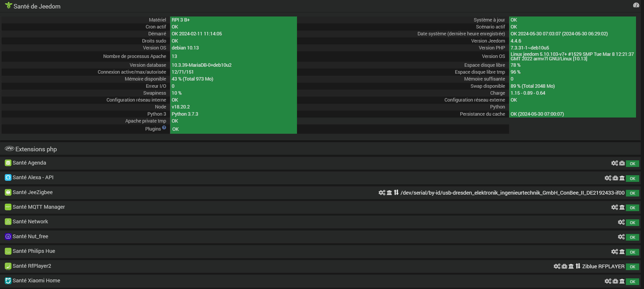Viewport: 644px width, 289px height.
Task: Click the Santé Xiaomi Home plugin logo
Action: [8, 280]
